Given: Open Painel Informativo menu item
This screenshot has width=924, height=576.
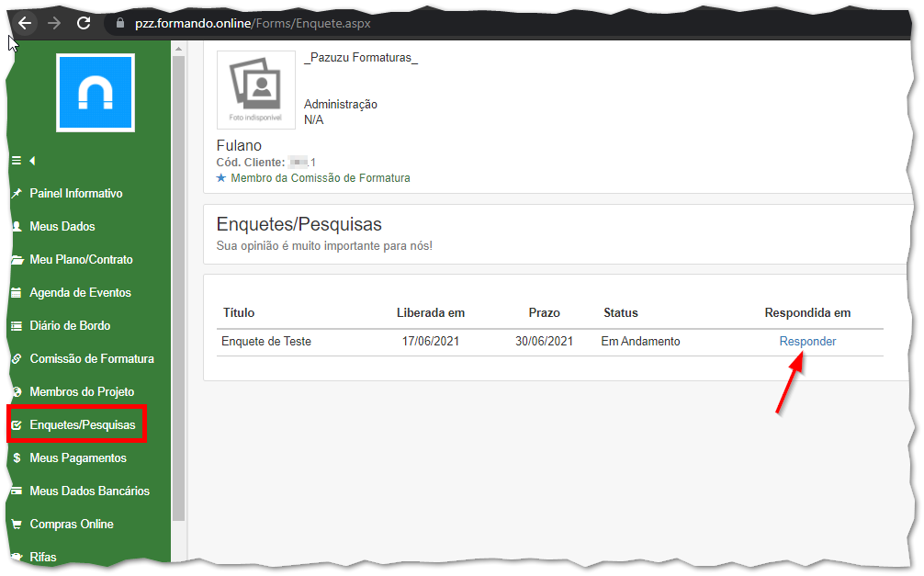Looking at the screenshot, I should point(76,193).
